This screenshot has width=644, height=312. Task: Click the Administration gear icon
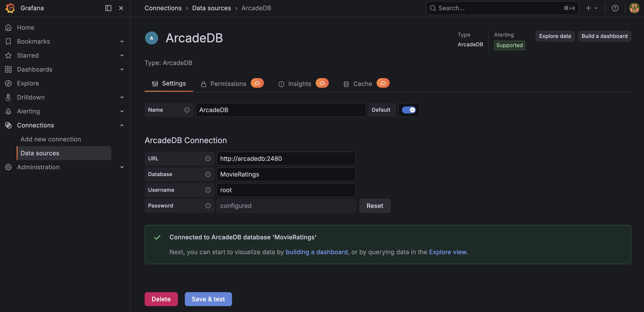[9, 167]
